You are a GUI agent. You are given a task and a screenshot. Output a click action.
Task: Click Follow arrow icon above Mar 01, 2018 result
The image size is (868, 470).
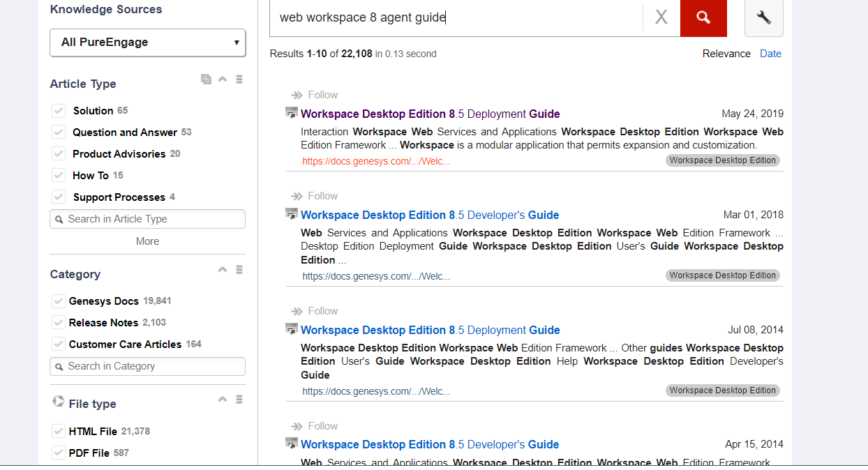click(297, 196)
